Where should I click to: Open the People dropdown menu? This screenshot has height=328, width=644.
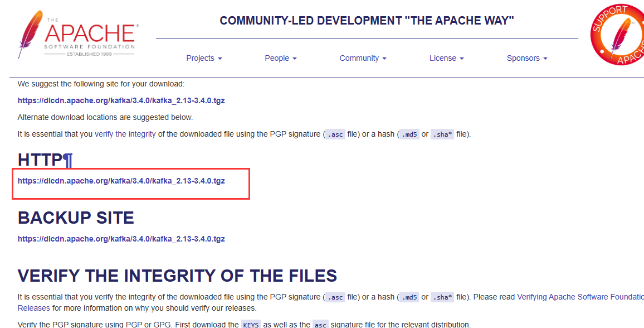280,58
